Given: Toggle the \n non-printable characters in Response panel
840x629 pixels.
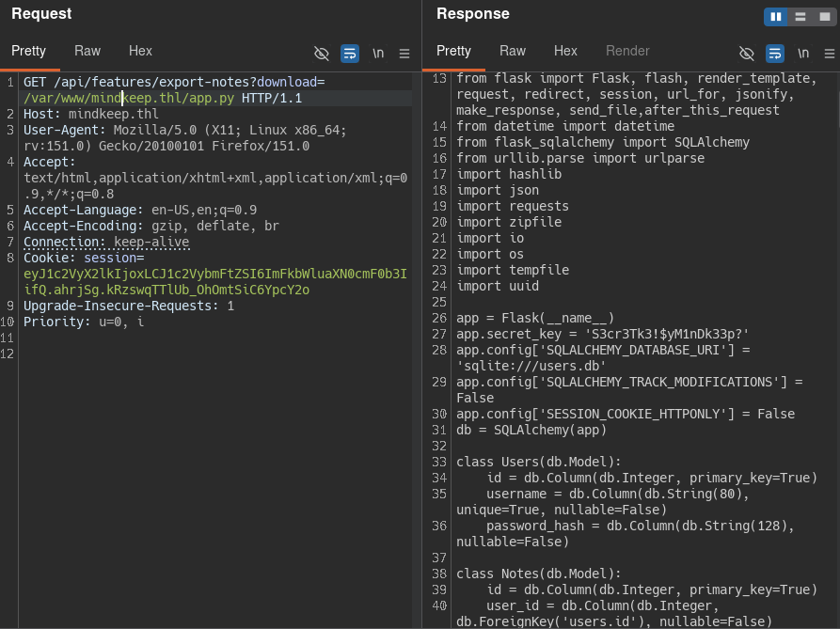Looking at the screenshot, I should pos(803,54).
